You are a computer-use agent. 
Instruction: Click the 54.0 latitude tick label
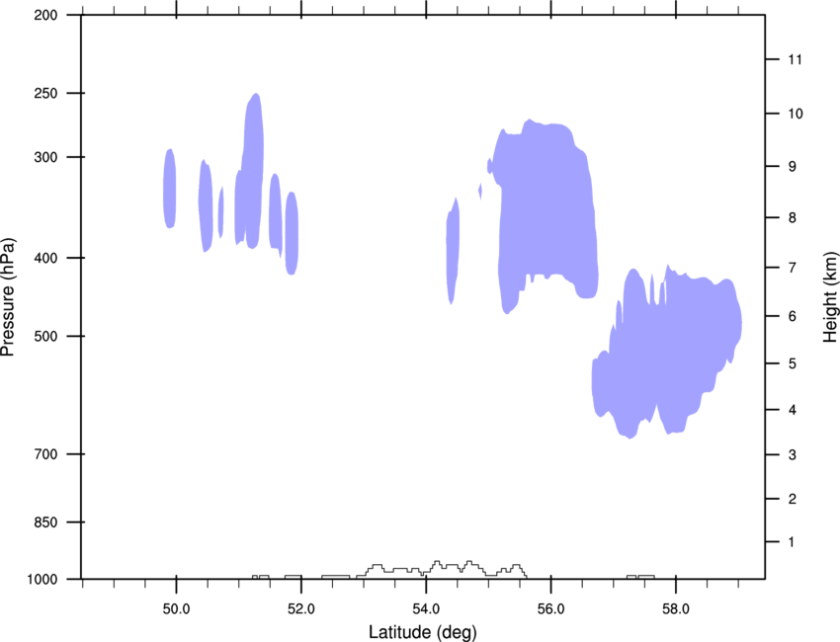tap(426, 609)
